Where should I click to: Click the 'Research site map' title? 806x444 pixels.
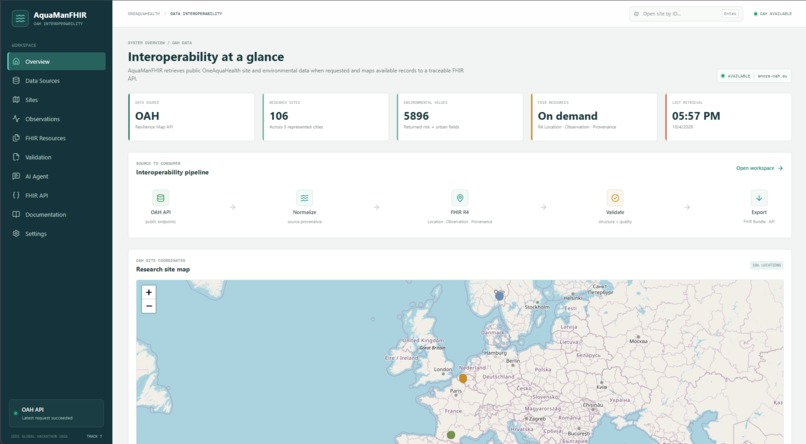coord(163,269)
